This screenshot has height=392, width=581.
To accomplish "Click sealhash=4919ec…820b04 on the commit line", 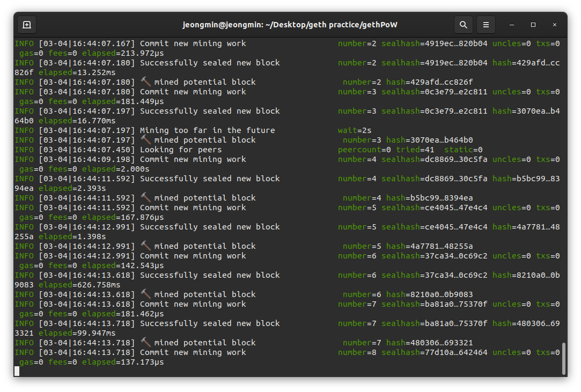I will (x=434, y=43).
